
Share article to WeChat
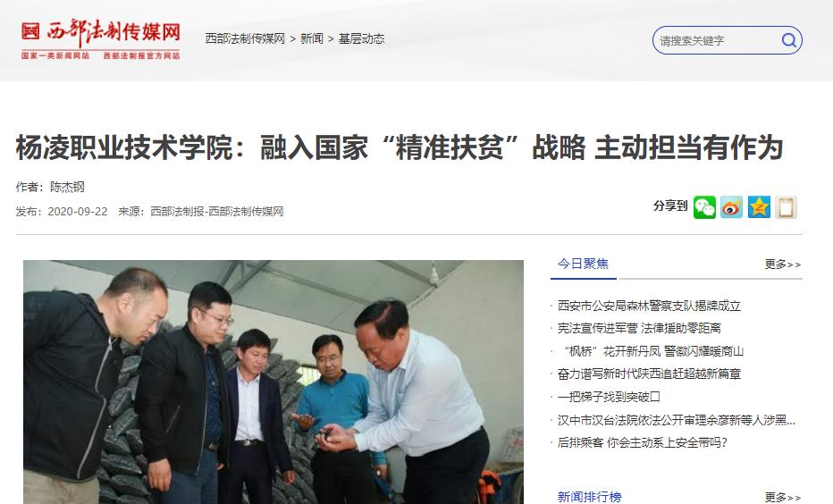click(x=704, y=207)
